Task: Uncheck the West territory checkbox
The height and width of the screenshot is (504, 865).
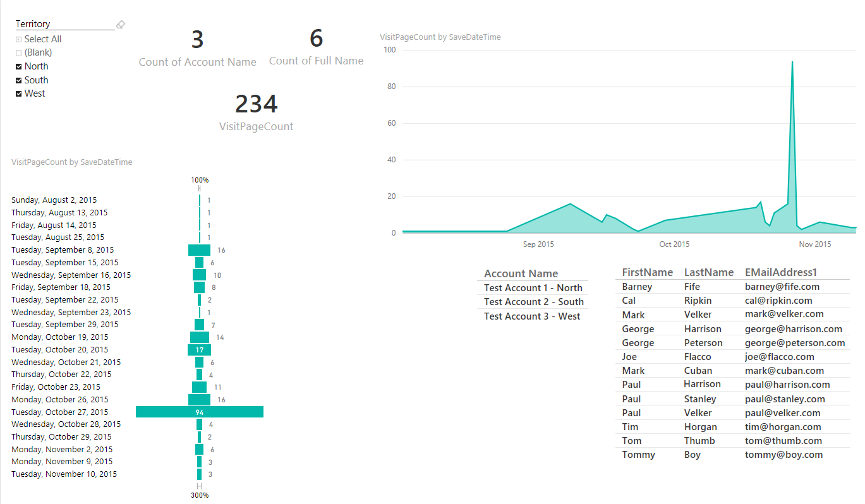Action: [x=19, y=94]
